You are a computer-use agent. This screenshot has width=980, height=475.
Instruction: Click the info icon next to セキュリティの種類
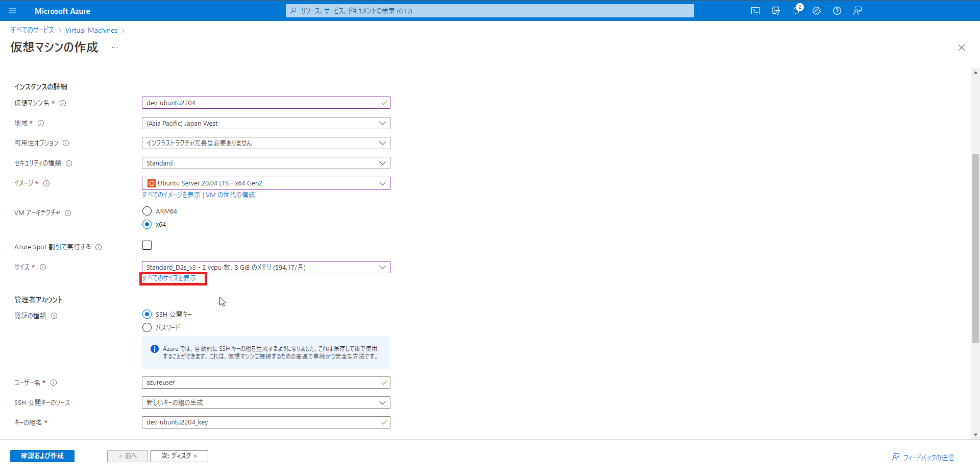[x=69, y=163]
